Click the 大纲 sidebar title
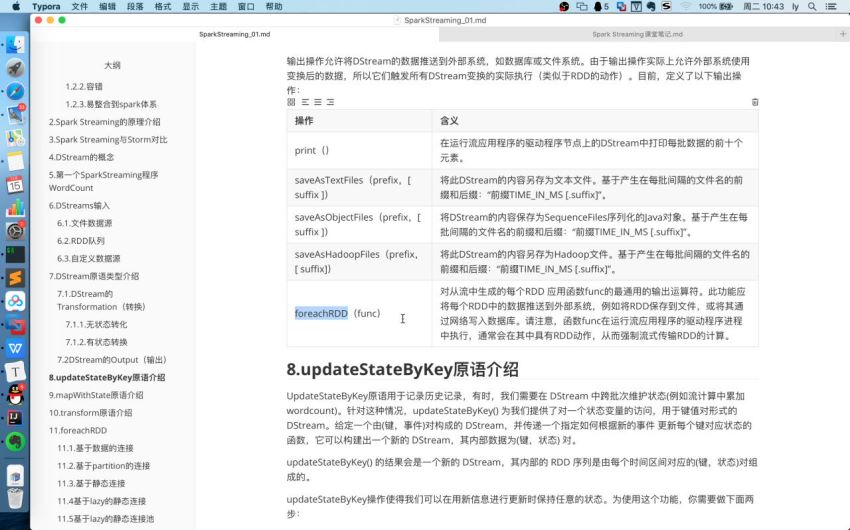This screenshot has height=530, width=850. (x=112, y=65)
